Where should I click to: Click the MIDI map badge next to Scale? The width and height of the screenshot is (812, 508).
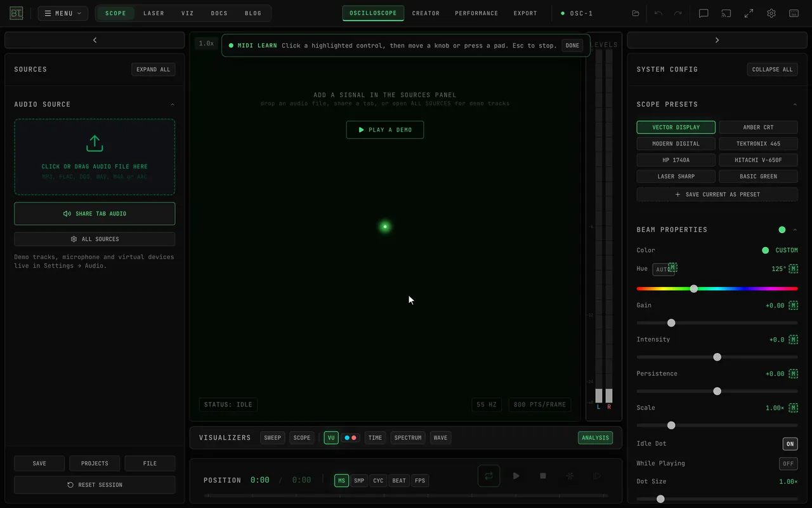(x=793, y=408)
